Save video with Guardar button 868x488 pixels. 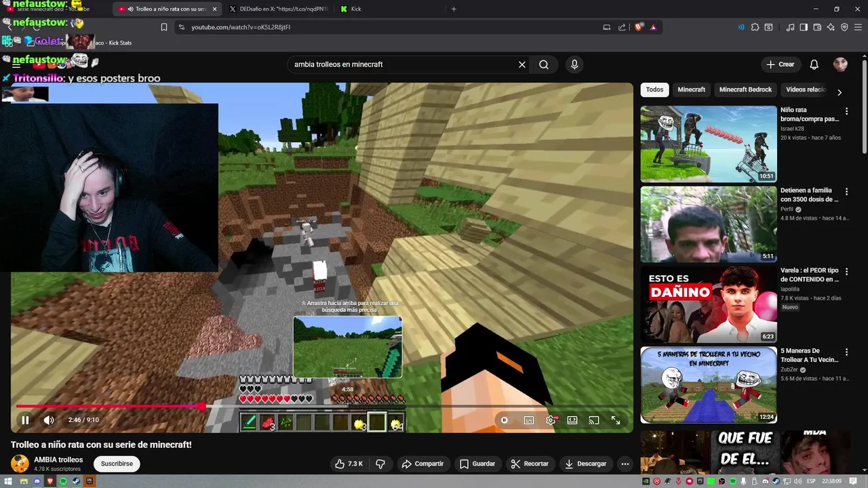(477, 464)
